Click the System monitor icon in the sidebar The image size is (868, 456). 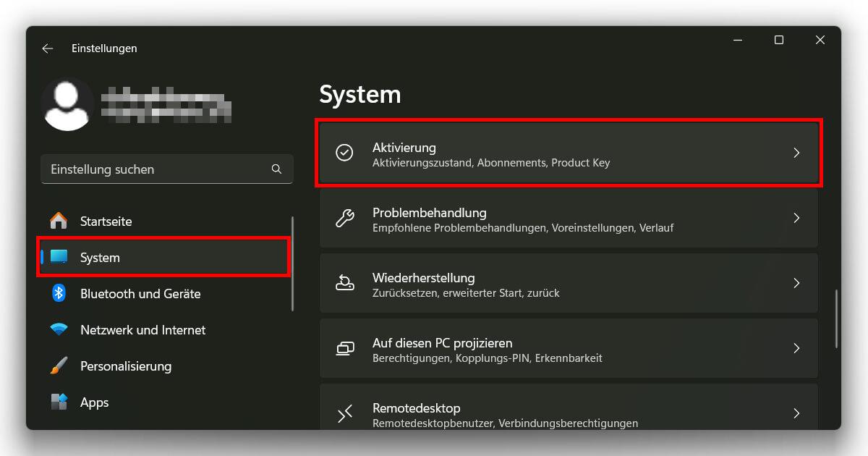click(60, 257)
